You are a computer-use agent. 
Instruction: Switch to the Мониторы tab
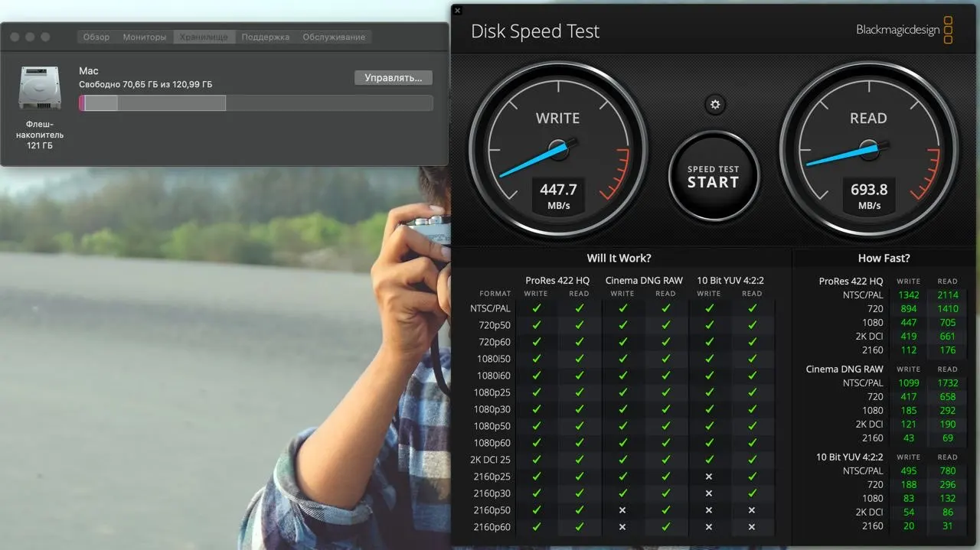point(145,37)
